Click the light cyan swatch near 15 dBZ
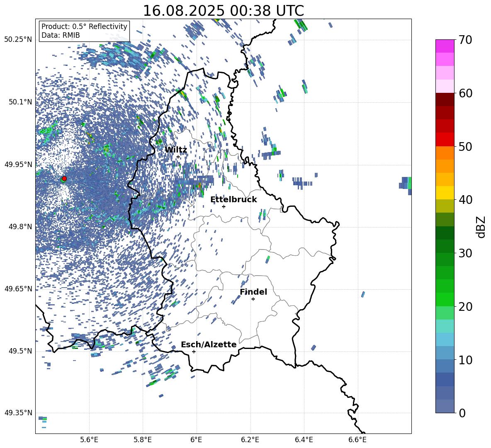Image resolution: width=491 pixels, height=448 pixels. pos(445,326)
